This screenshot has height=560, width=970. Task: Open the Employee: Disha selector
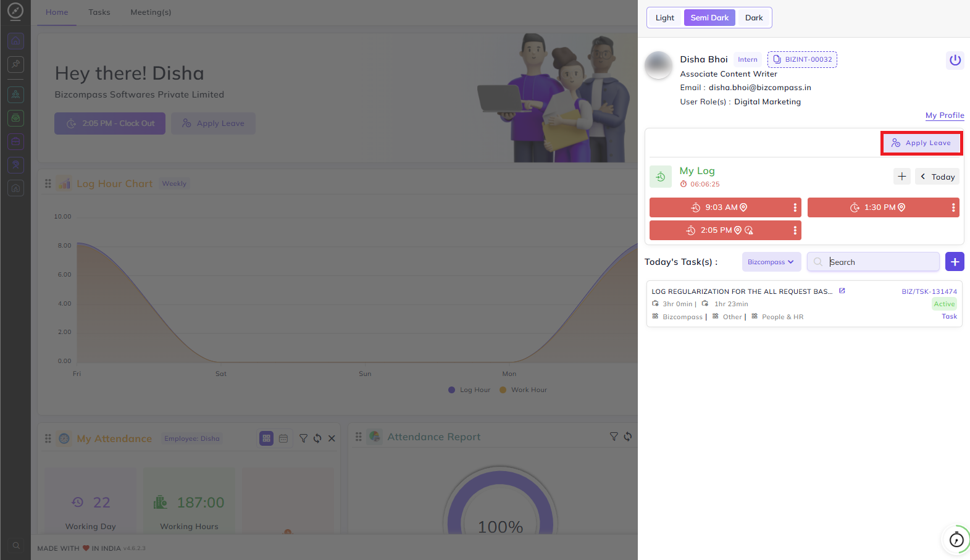click(192, 438)
